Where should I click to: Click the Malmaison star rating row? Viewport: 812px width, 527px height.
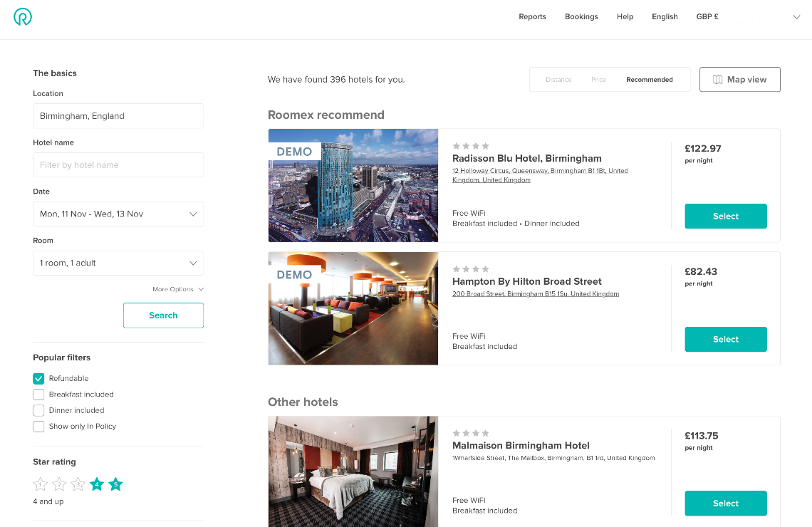pyautogui.click(x=471, y=433)
